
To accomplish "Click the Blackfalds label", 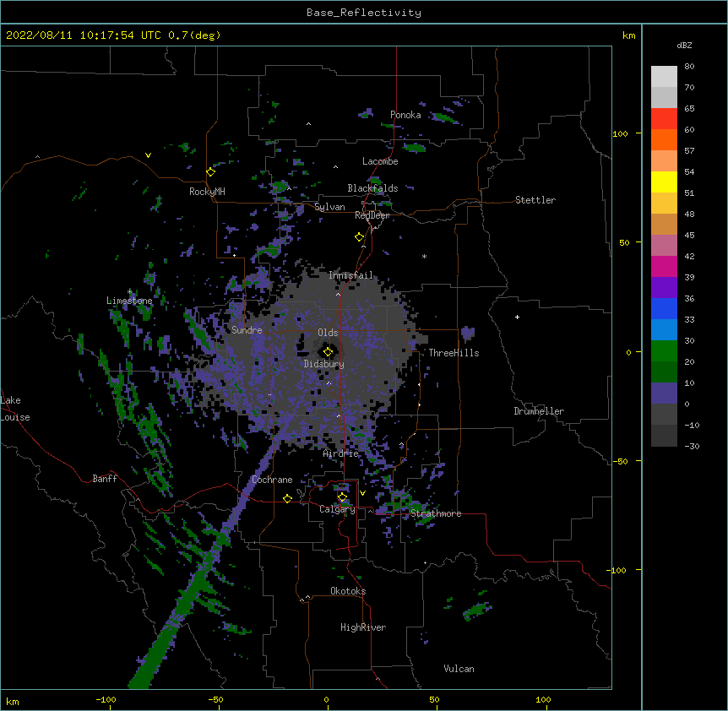I will (x=372, y=188).
